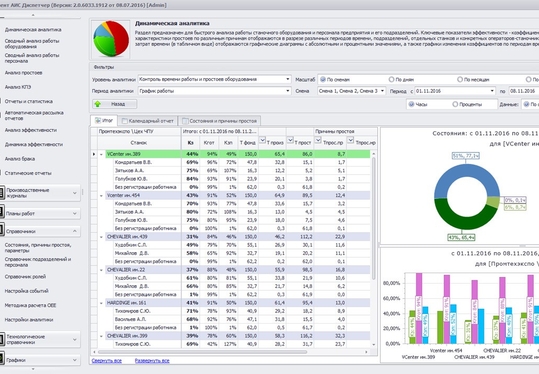Click the Справочники section icon
This screenshot has height=374, width=539.
click(x=2, y=231)
